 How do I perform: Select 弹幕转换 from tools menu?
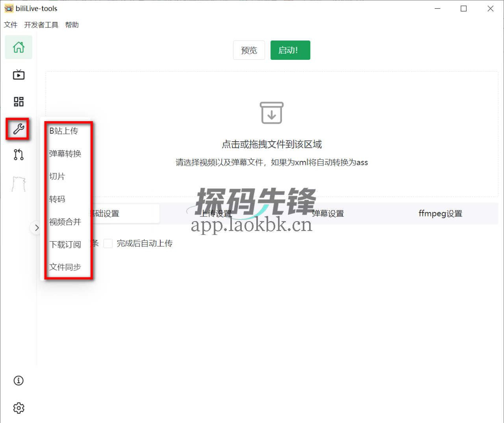coord(65,154)
